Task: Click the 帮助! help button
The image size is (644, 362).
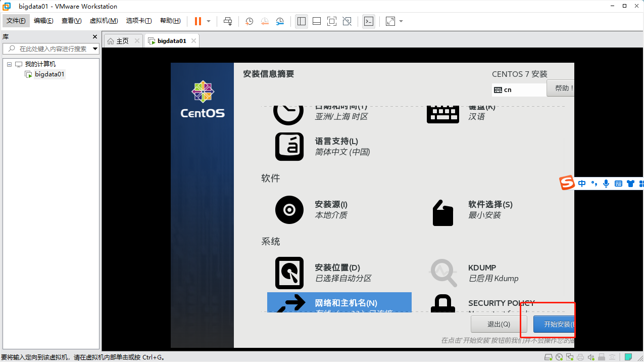Action: [561, 88]
